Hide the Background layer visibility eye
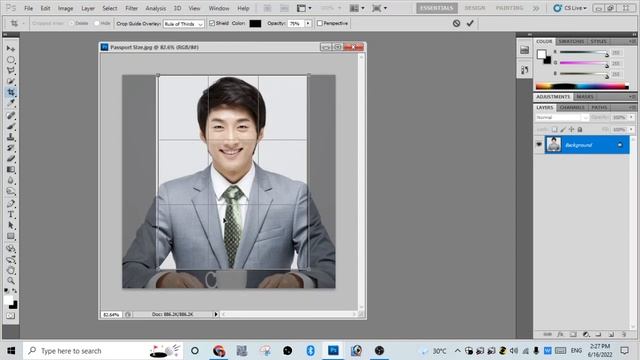 pyautogui.click(x=539, y=145)
